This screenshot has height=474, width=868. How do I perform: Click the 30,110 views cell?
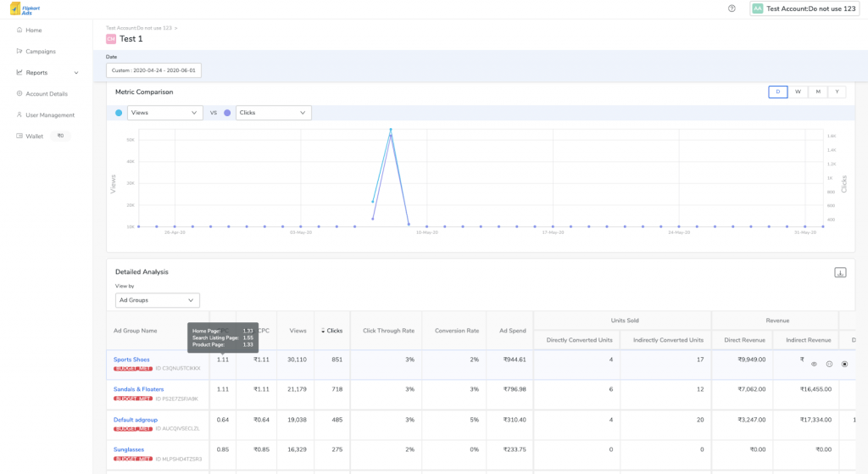[297, 360]
